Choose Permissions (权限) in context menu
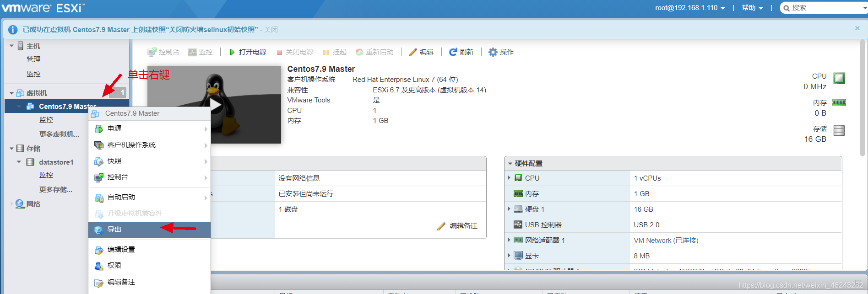868x294 pixels. pyautogui.click(x=149, y=266)
